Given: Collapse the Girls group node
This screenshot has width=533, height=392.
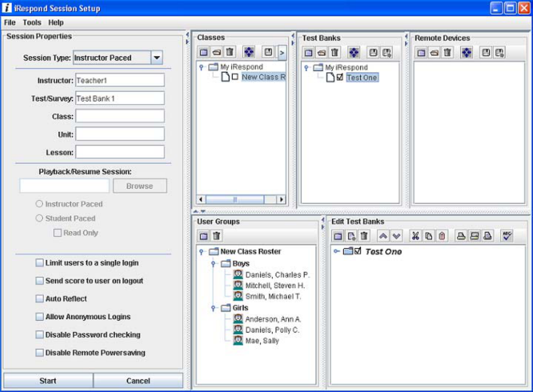Looking at the screenshot, I should tap(213, 308).
